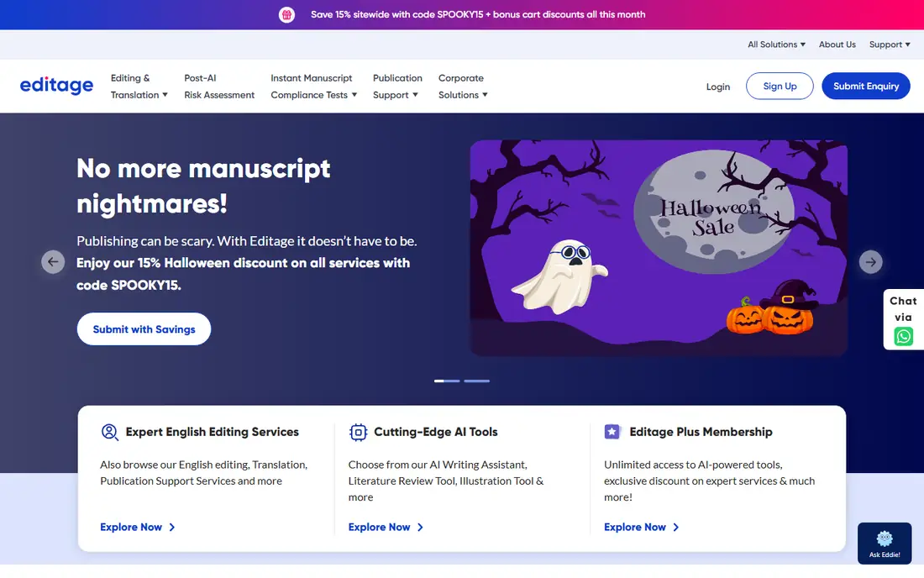Click Submit with Savings button
This screenshot has width=924, height=578.
point(144,329)
